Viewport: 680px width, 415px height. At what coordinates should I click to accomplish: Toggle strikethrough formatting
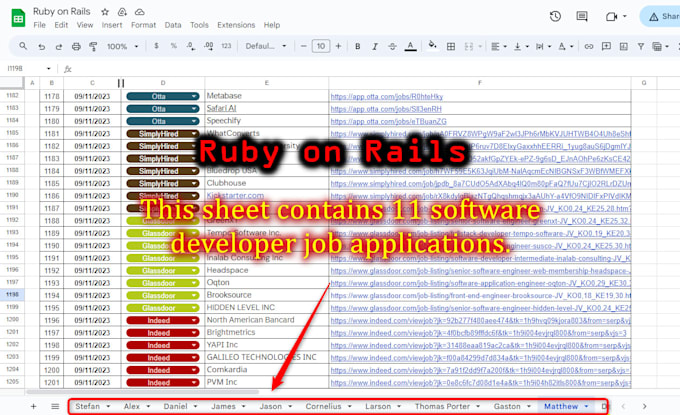[x=392, y=46]
